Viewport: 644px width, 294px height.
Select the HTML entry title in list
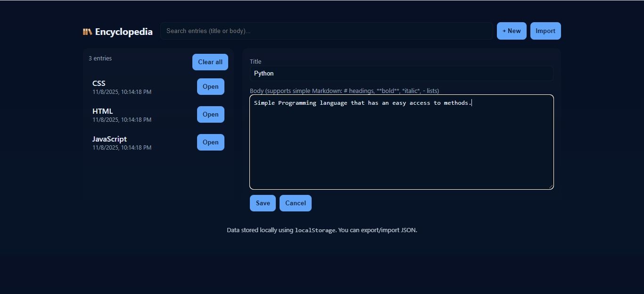pyautogui.click(x=103, y=111)
